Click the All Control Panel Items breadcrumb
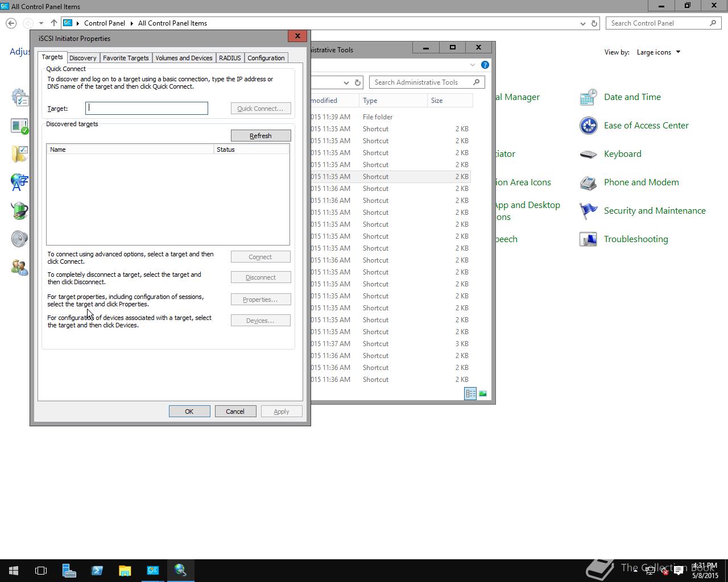The image size is (728, 582). click(172, 23)
